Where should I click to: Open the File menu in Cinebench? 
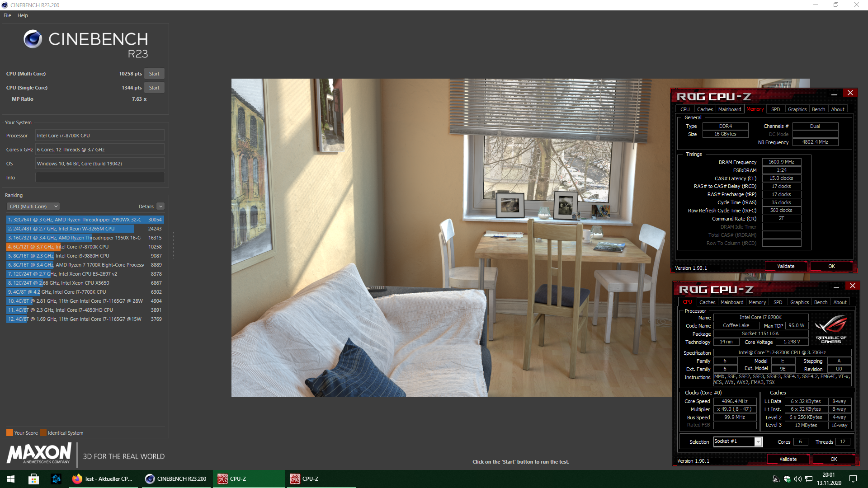pos(7,15)
